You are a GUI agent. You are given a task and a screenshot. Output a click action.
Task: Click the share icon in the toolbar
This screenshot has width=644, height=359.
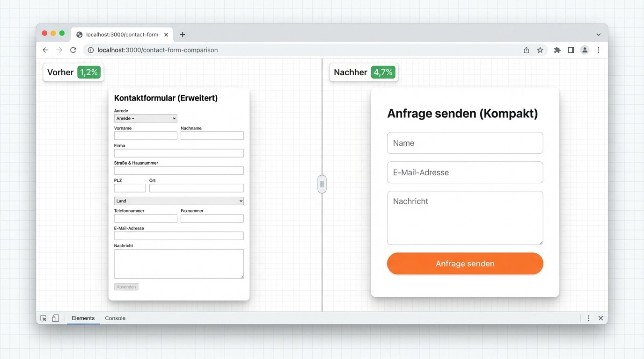point(526,50)
